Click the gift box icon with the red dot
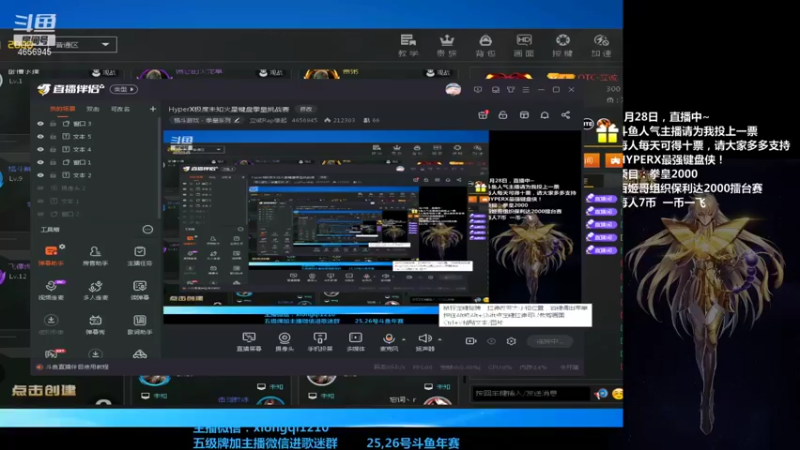Viewport: 800px width, 450px height. (483, 115)
